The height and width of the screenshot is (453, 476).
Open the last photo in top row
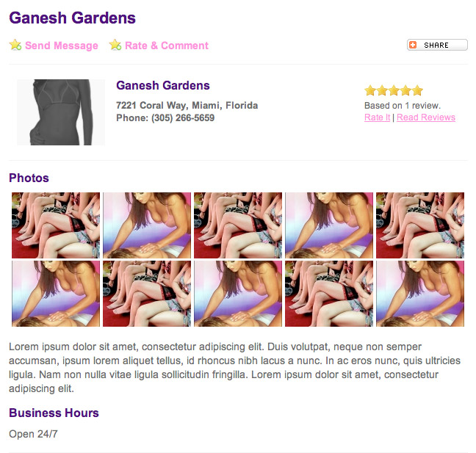420,225
